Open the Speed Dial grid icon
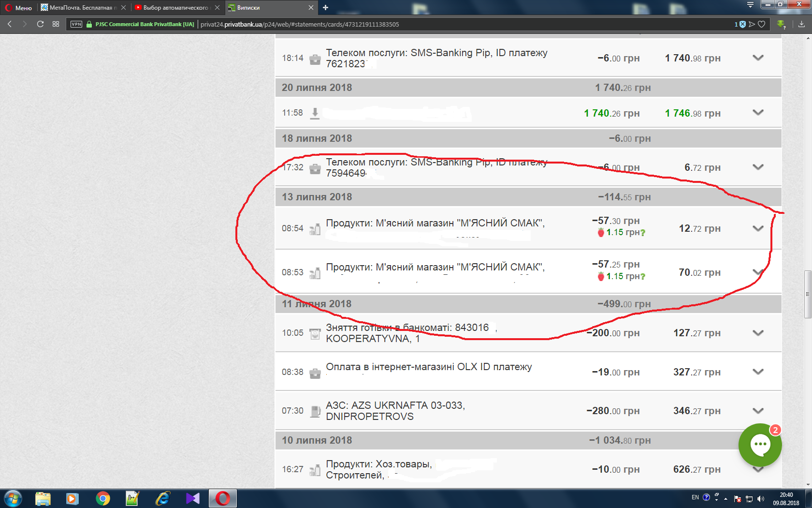This screenshot has height=508, width=812. click(56, 24)
